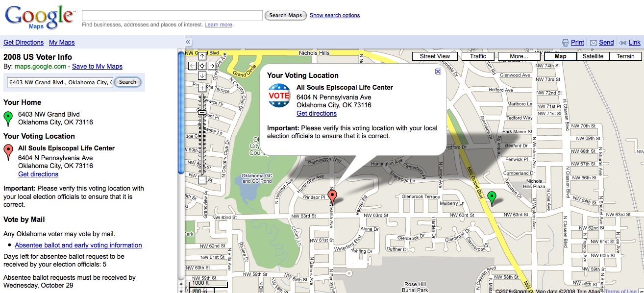The image size is (644, 293).
Task: Click the red voting location marker
Action: [332, 197]
